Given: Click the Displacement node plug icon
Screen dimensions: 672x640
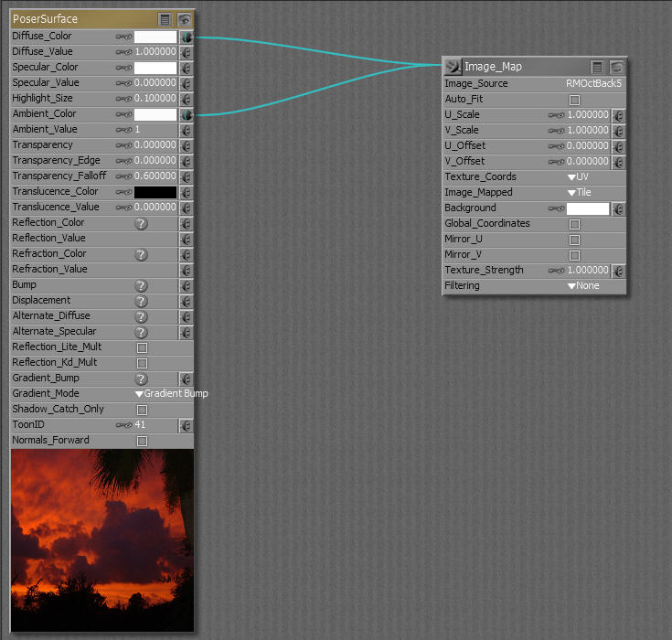Looking at the screenshot, I should [186, 301].
